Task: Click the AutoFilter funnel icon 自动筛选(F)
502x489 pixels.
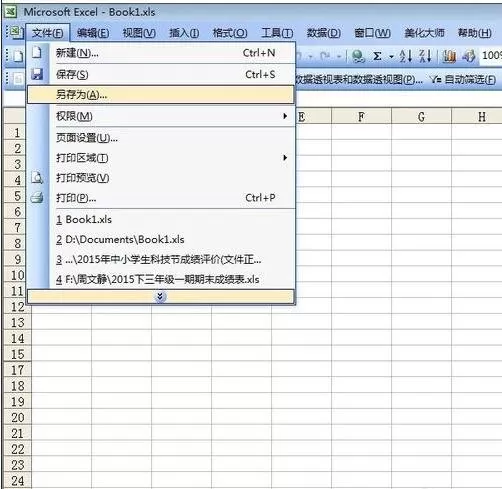Action: tap(436, 79)
